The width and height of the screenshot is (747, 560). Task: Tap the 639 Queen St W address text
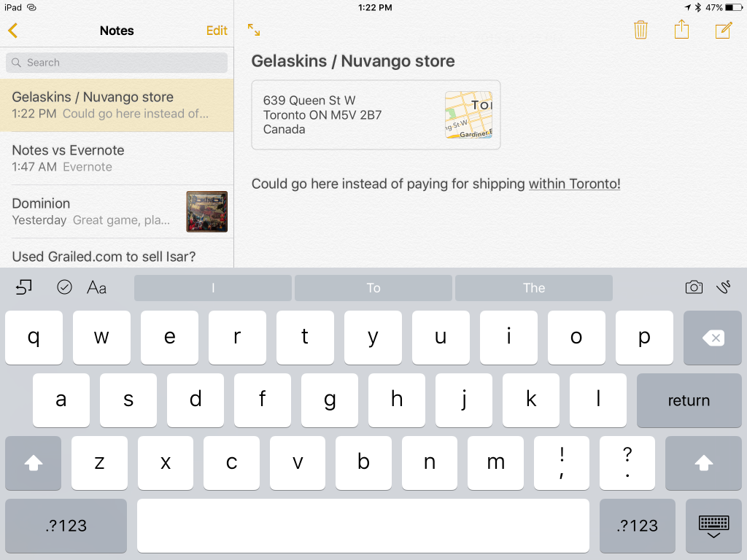pyautogui.click(x=322, y=114)
